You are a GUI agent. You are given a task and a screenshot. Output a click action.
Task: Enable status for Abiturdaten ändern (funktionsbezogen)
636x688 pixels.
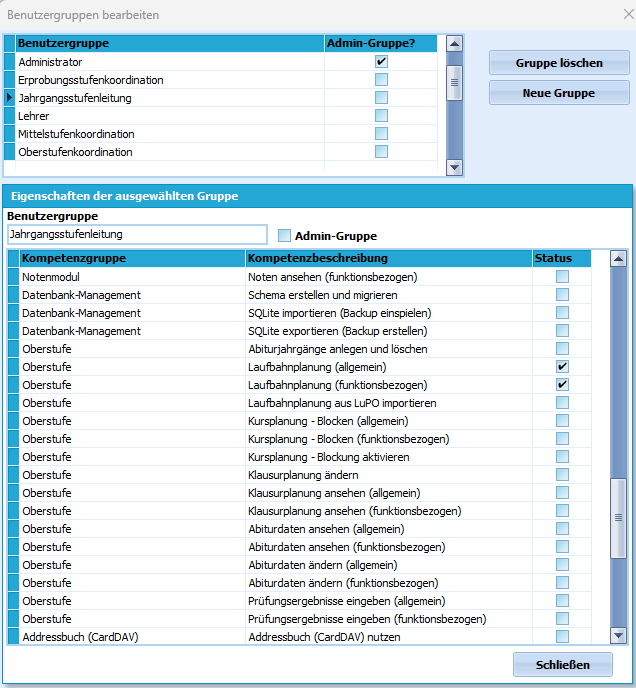pos(562,582)
